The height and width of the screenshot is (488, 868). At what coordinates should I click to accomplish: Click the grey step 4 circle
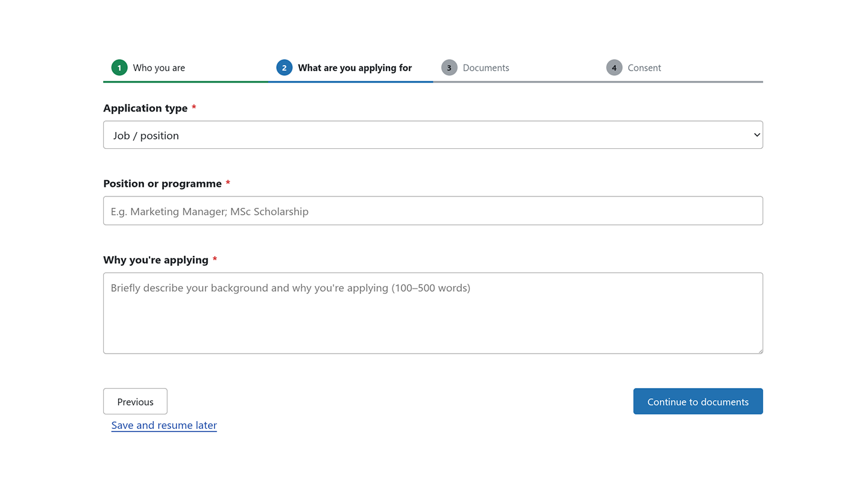tap(614, 67)
